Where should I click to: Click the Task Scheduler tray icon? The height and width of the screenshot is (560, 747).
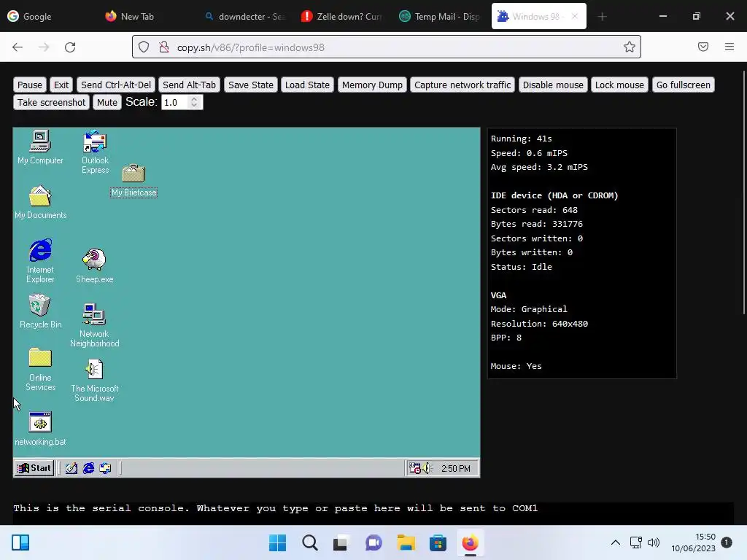[414, 468]
